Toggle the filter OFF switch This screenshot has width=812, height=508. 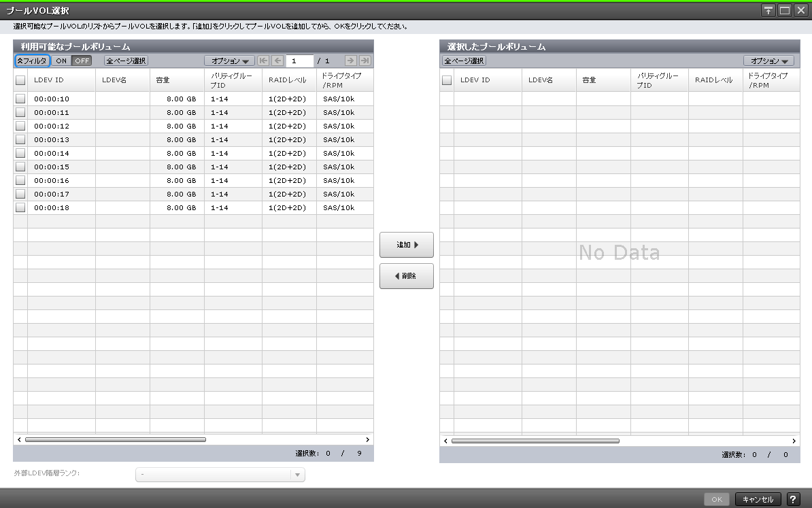pos(82,61)
